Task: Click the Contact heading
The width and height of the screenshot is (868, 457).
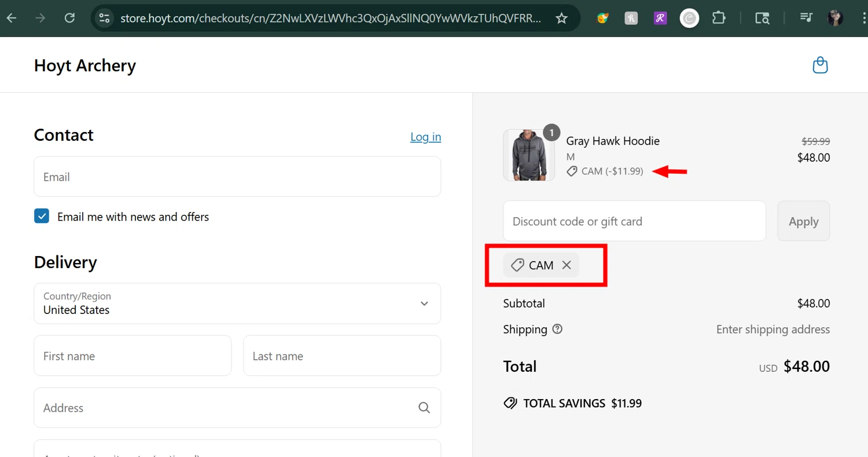Action: pos(64,135)
